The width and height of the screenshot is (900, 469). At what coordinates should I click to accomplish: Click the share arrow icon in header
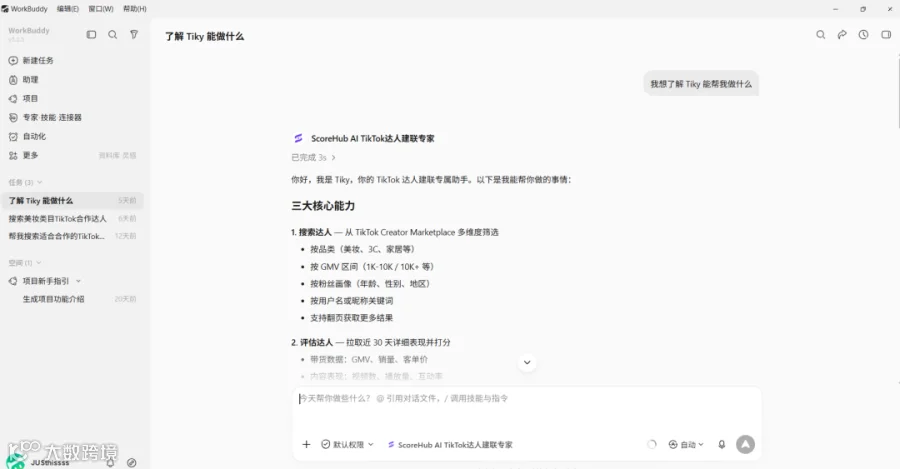[x=842, y=34]
